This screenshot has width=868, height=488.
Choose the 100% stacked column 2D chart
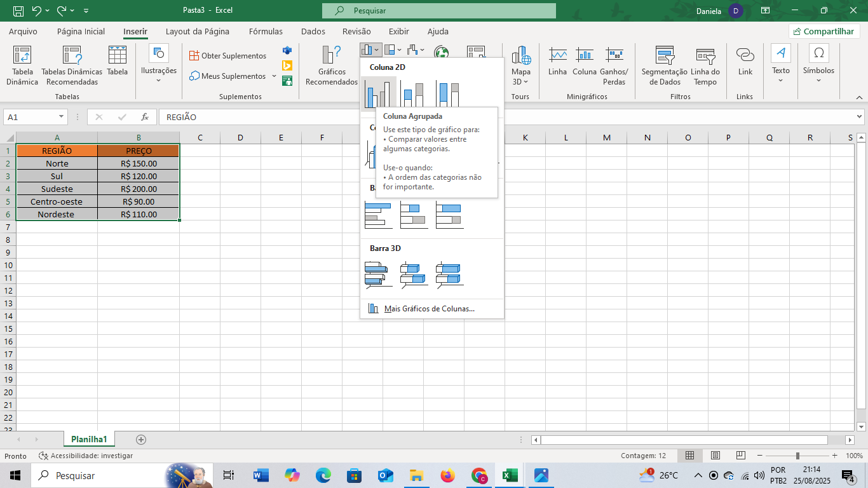tap(448, 94)
